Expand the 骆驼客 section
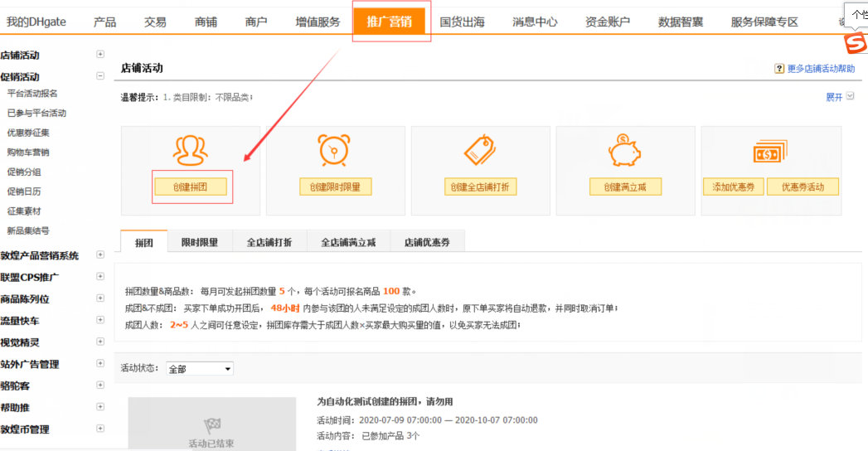The width and height of the screenshot is (868, 451). coord(100,386)
